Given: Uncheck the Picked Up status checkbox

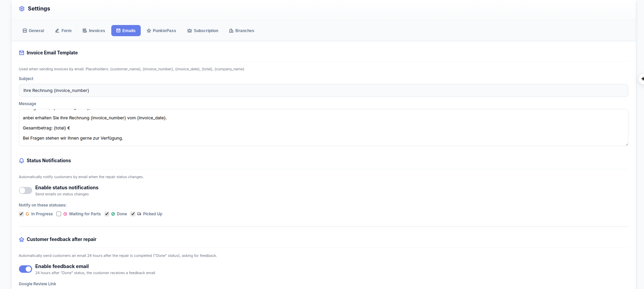Looking at the screenshot, I should [x=133, y=214].
